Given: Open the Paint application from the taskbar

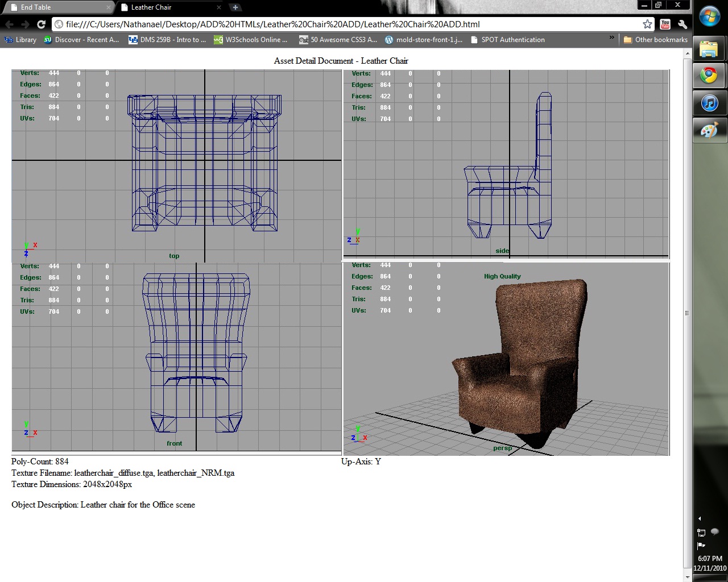Looking at the screenshot, I should (x=709, y=130).
